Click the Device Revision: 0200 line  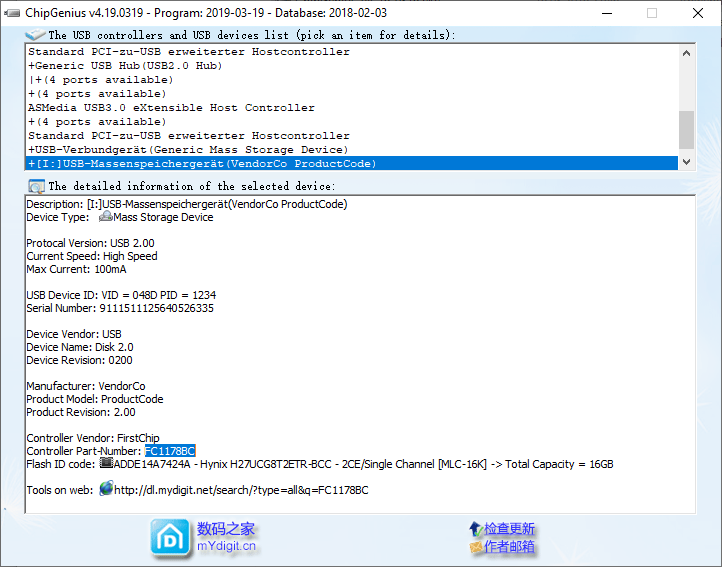click(x=79, y=360)
